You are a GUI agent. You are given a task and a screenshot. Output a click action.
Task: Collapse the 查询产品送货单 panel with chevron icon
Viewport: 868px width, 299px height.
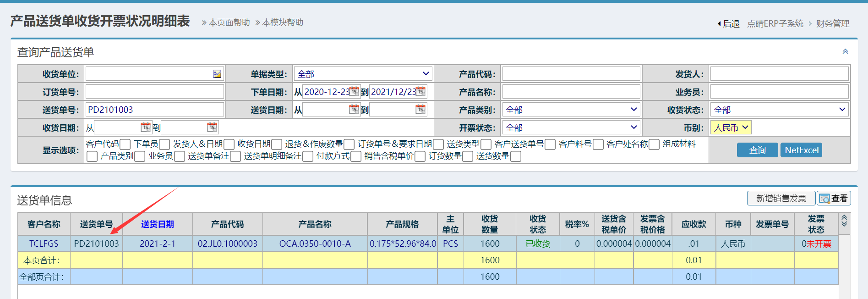click(x=845, y=51)
